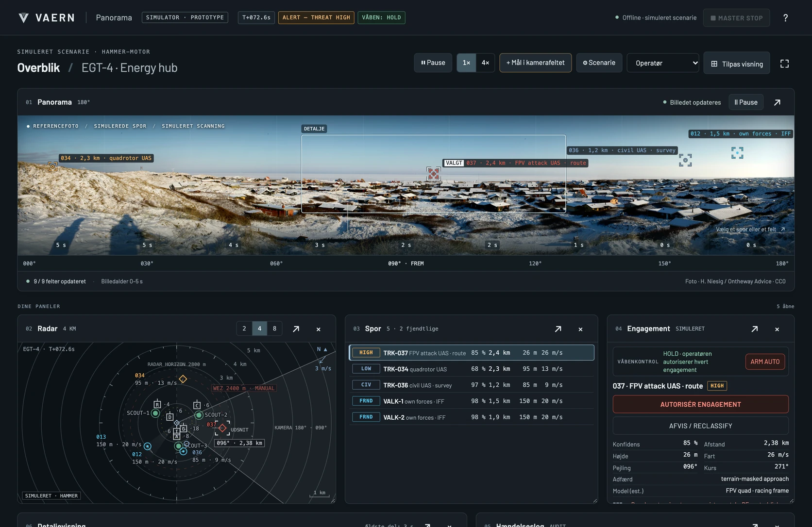Select VALK-1 own forces row
This screenshot has height=527, width=812.
[472, 401]
